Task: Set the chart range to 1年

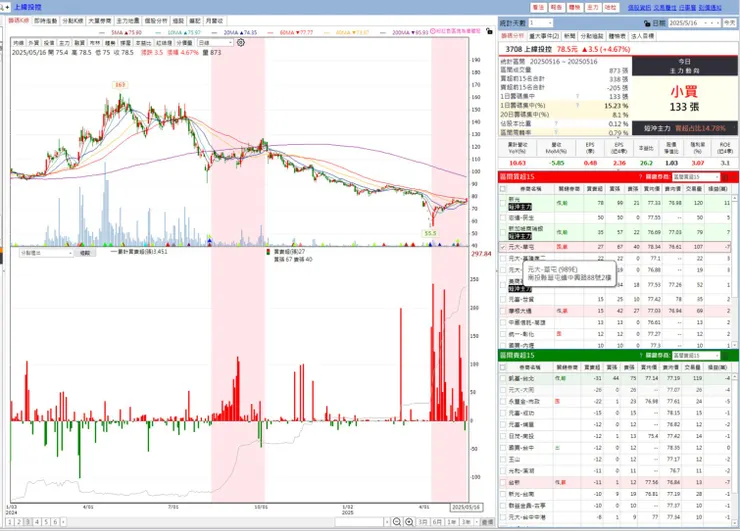Action: tap(452, 522)
